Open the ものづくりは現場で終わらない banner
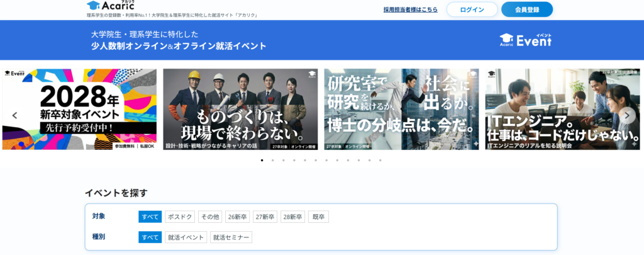The image size is (644, 255). pos(240,109)
